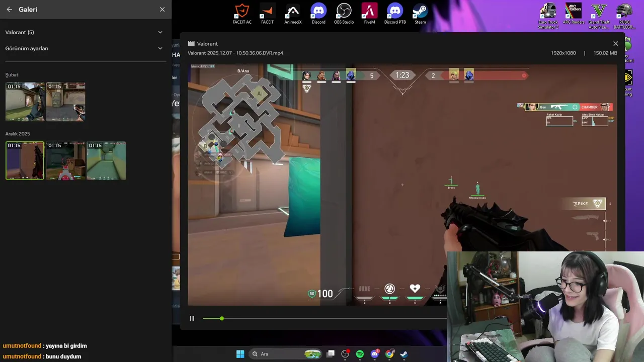Open the middle Aralık 2025 clip thumbnail
This screenshot has width=644, height=362.
pyautogui.click(x=65, y=160)
